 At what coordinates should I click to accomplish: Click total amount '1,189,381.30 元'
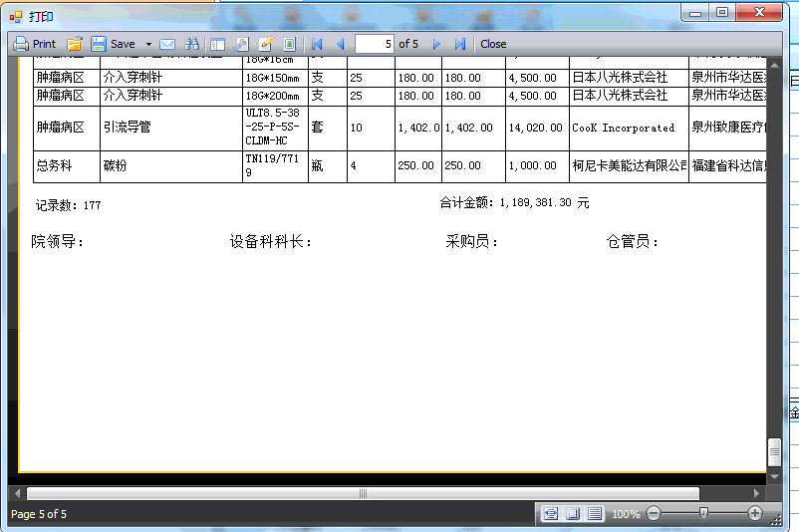click(x=544, y=203)
